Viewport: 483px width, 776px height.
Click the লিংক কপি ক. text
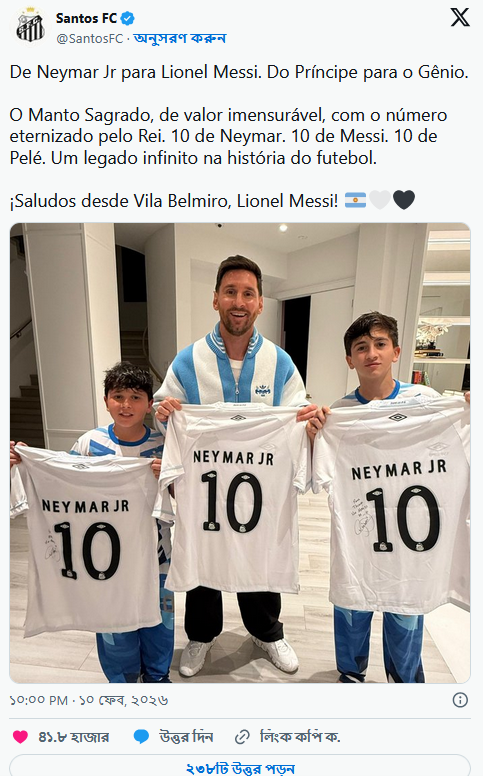300,737
